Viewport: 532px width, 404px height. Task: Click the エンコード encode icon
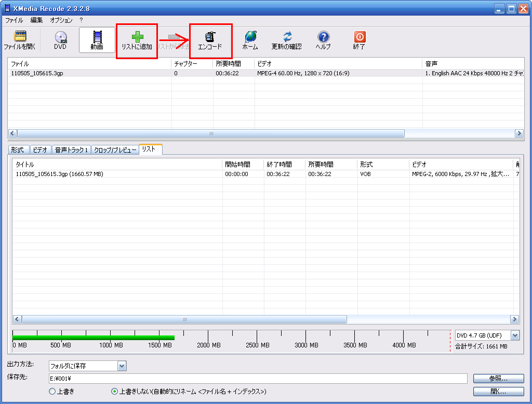(210, 37)
